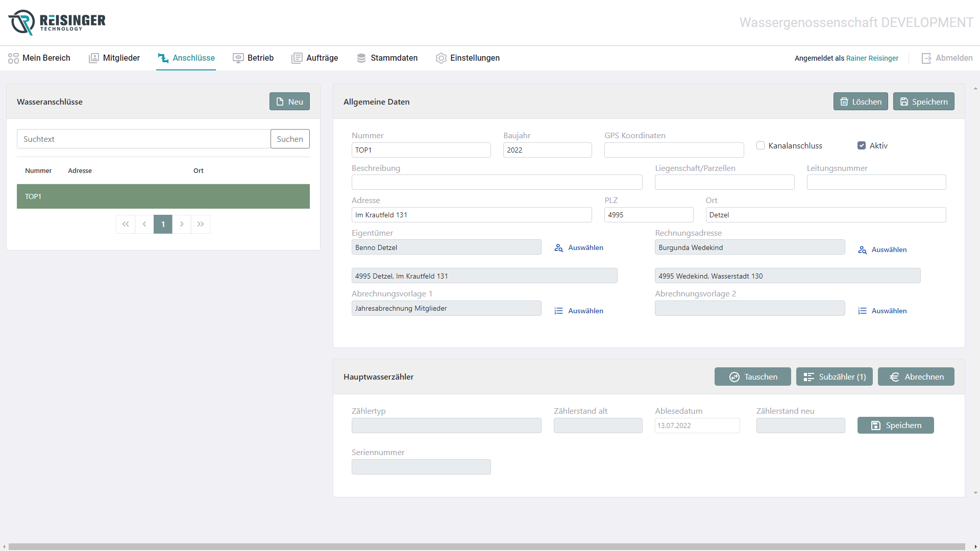The height and width of the screenshot is (551, 980).
Task: Uncheck the Aktiv checkbox
Action: [x=862, y=145]
